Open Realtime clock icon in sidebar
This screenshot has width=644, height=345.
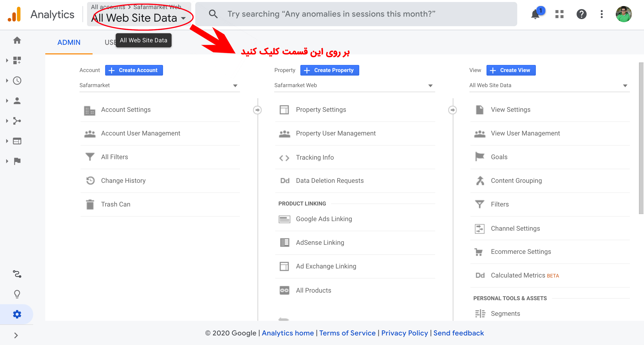[17, 81]
